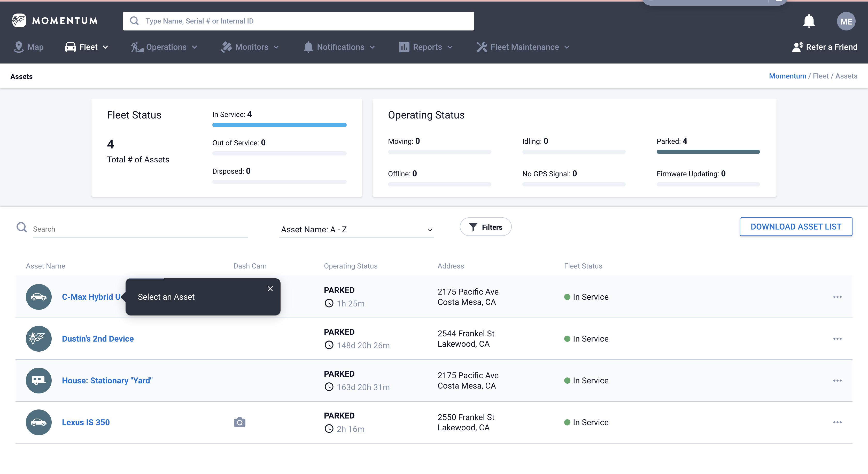Click the Fleet Status column header
The height and width of the screenshot is (474, 868).
click(x=583, y=266)
